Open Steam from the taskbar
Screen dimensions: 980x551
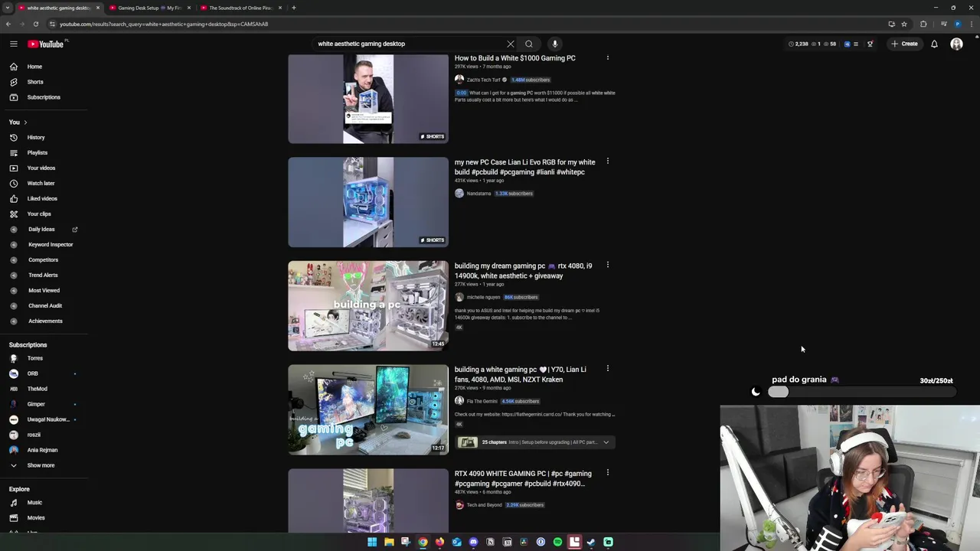591,542
